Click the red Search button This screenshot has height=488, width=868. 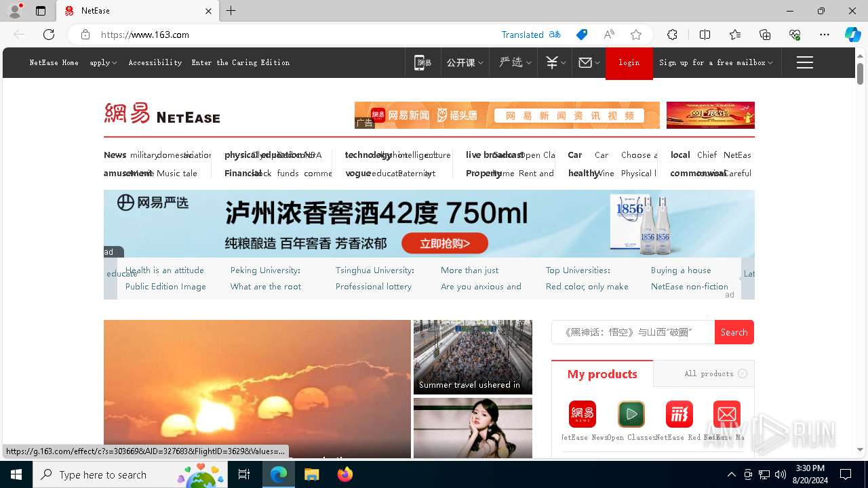point(734,332)
